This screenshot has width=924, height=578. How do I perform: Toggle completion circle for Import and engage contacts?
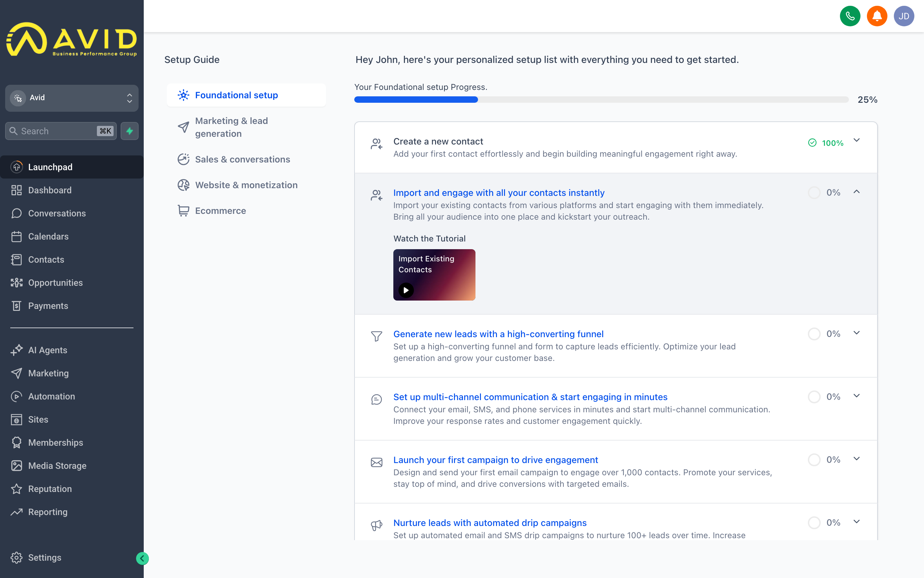click(x=814, y=193)
